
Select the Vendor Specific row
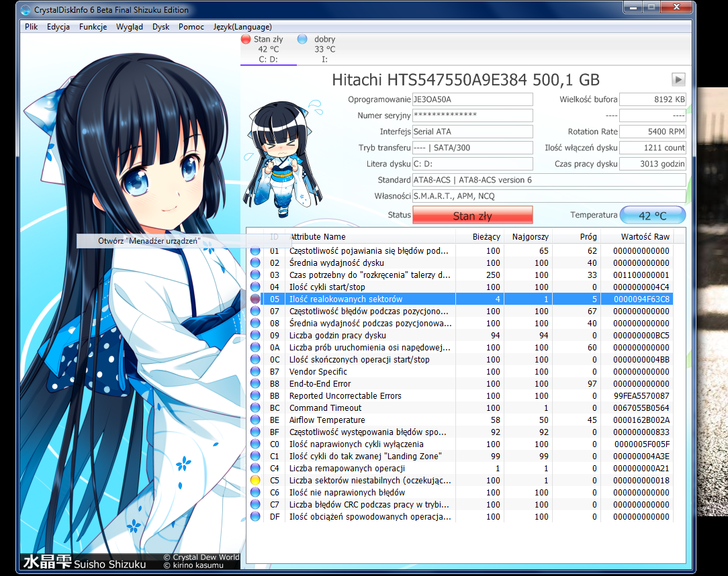(x=460, y=371)
